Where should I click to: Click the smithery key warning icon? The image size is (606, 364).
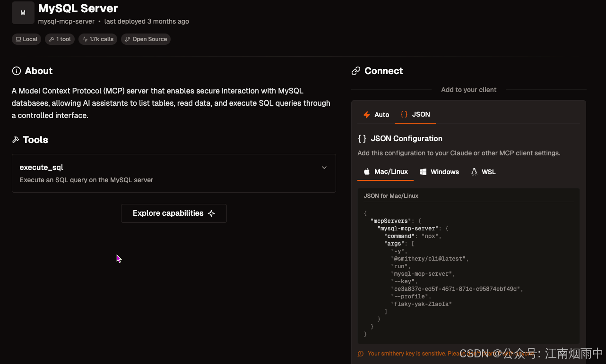tap(361, 354)
